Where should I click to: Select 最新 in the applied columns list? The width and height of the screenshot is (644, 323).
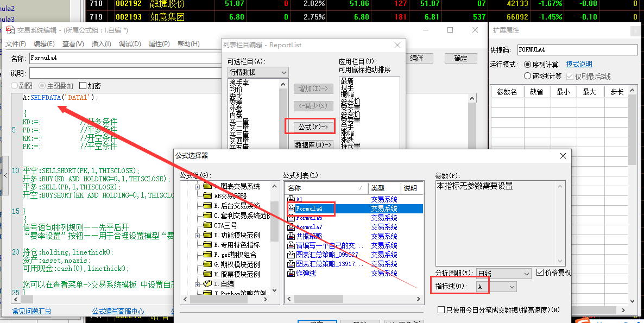(x=346, y=81)
